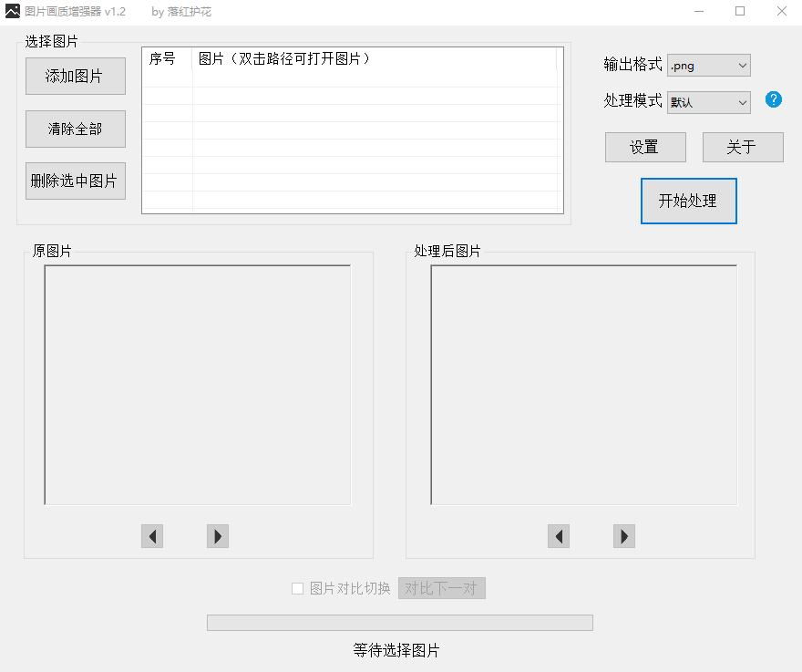Show next processed image with right arrow
This screenshot has height=672, width=802.
point(624,536)
